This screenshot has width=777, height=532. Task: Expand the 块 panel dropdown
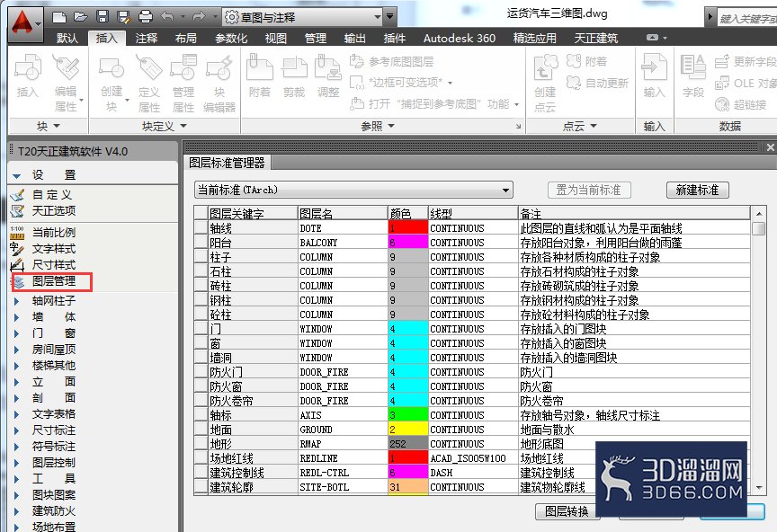pos(48,127)
